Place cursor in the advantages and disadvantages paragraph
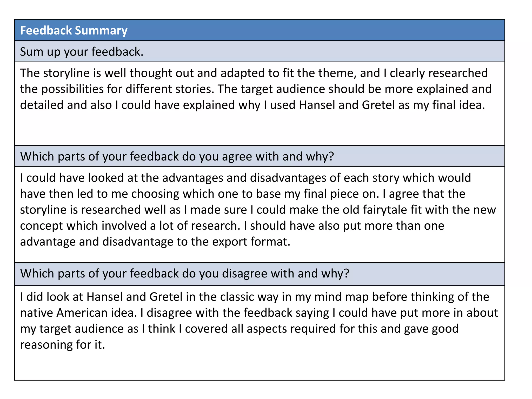The width and height of the screenshot is (532, 399). [x=258, y=210]
